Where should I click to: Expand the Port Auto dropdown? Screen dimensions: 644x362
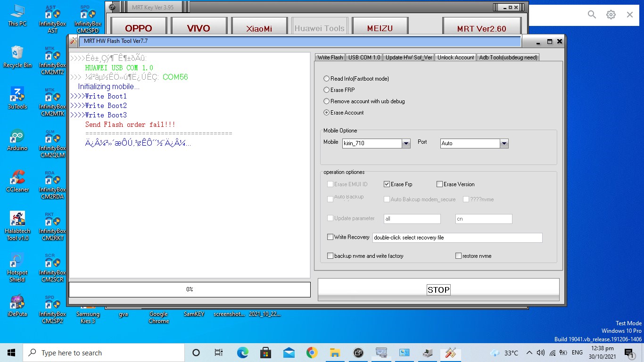click(504, 143)
